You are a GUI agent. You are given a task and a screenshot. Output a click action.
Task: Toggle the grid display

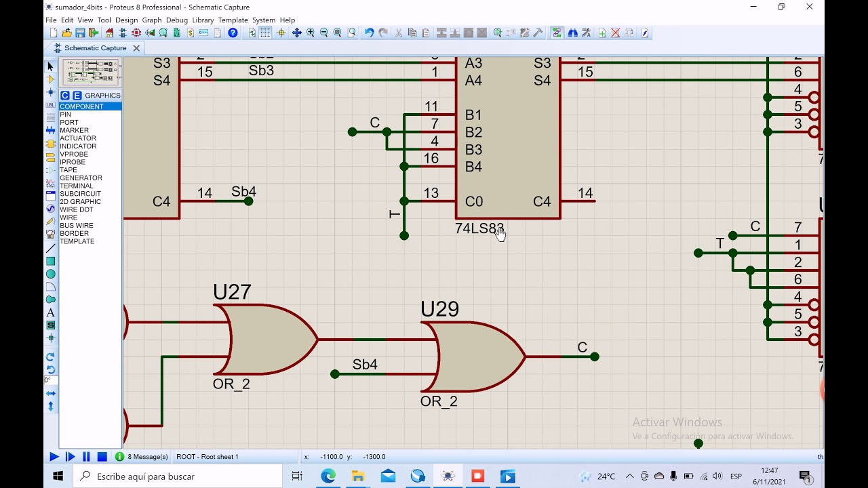(x=265, y=33)
